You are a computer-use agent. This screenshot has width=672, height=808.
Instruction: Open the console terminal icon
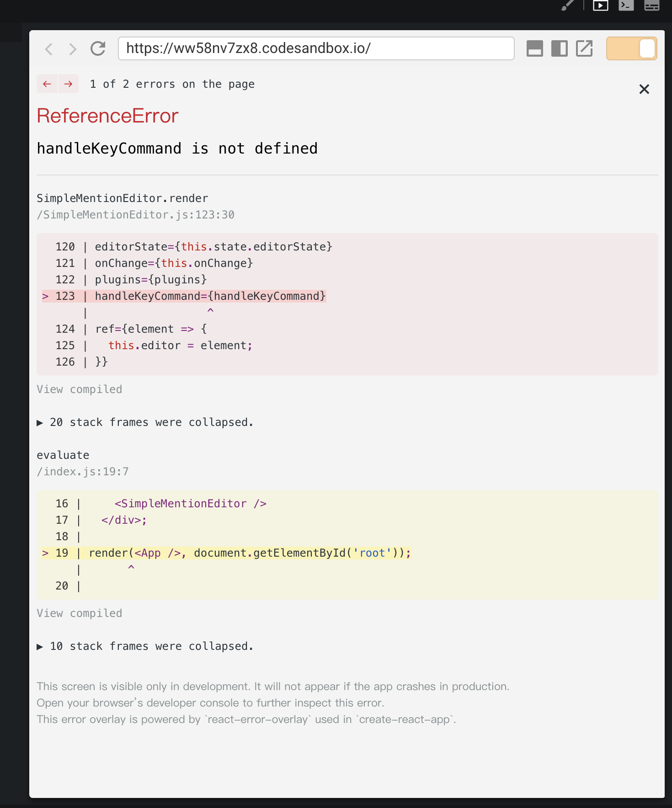[626, 6]
